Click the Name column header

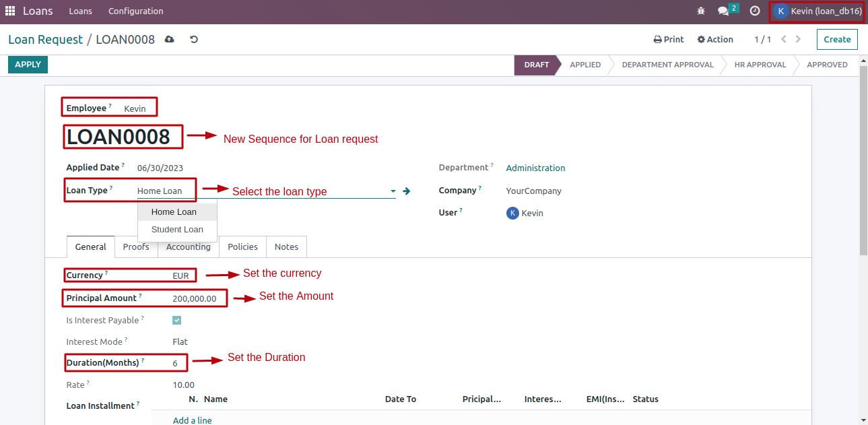[215, 399]
